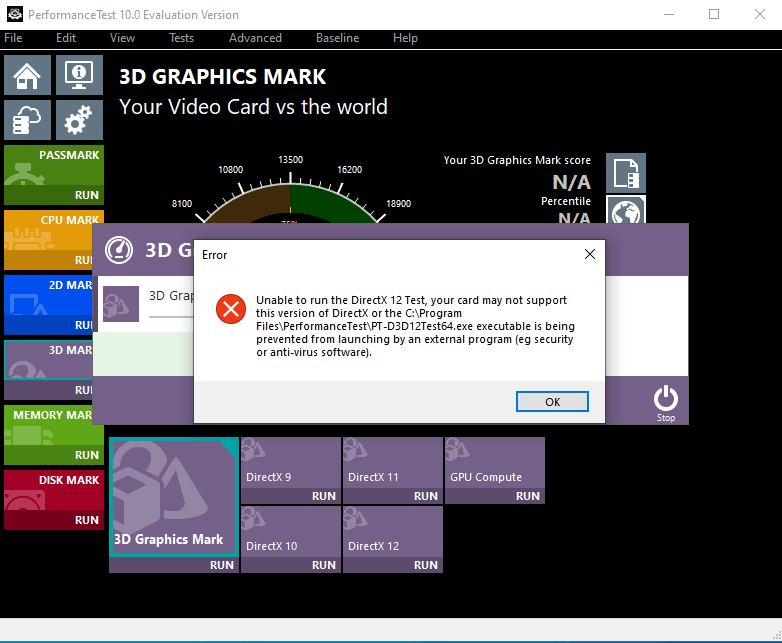782x643 pixels.
Task: Select the GPU Compute test tile
Action: click(495, 462)
